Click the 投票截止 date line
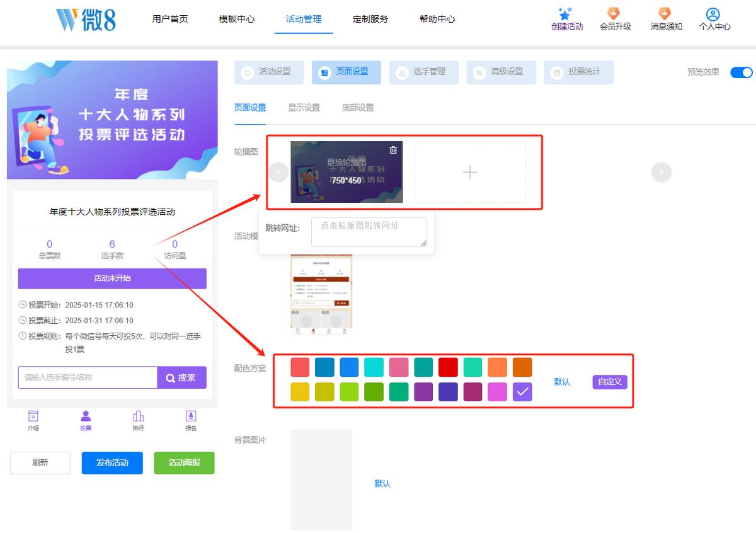 [76, 321]
